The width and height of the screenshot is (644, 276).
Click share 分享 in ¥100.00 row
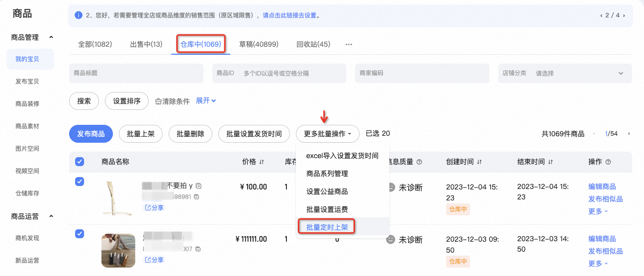click(x=154, y=207)
